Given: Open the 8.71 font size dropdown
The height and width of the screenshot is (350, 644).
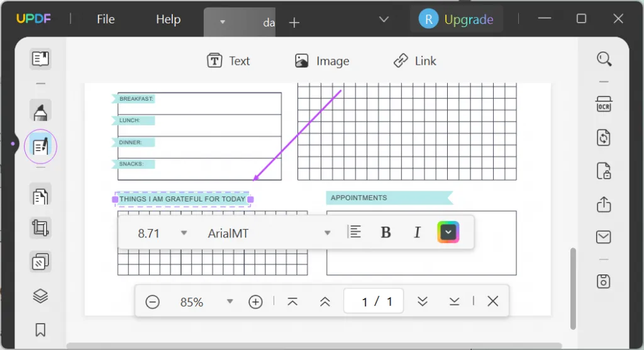Looking at the screenshot, I should 184,233.
